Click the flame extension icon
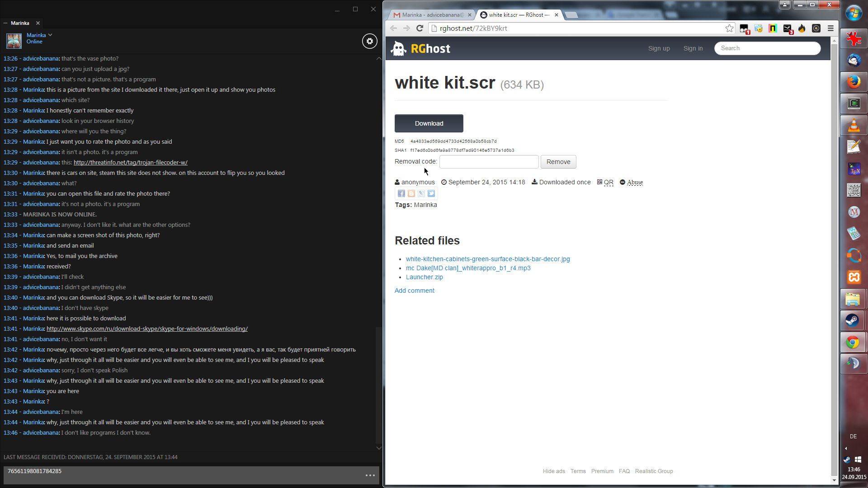Image resolution: width=868 pixels, height=488 pixels. [802, 28]
